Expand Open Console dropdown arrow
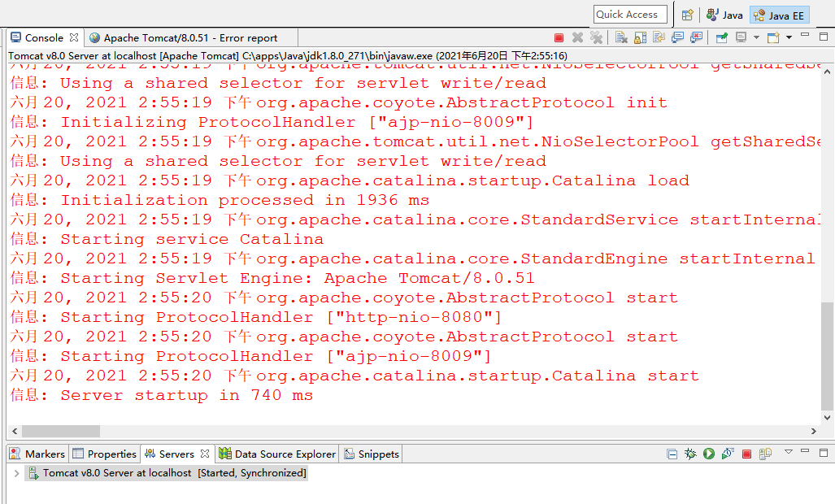The width and height of the screenshot is (835, 504). coord(789,37)
